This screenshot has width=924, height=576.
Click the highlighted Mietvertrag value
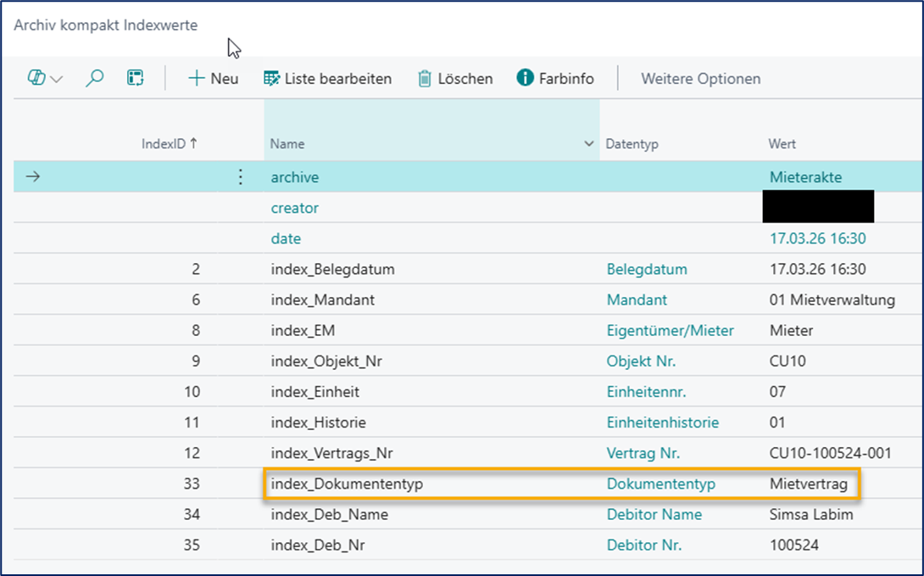pyautogui.click(x=808, y=484)
